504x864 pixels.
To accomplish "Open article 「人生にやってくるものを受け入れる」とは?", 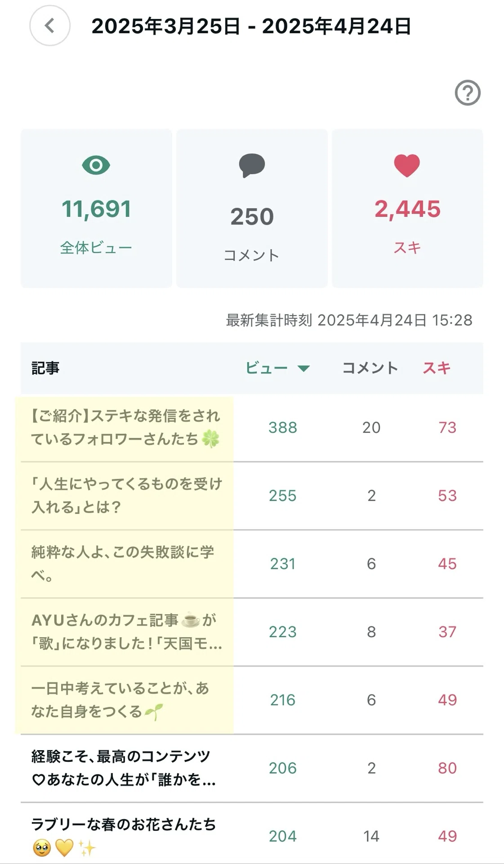I will (127, 495).
